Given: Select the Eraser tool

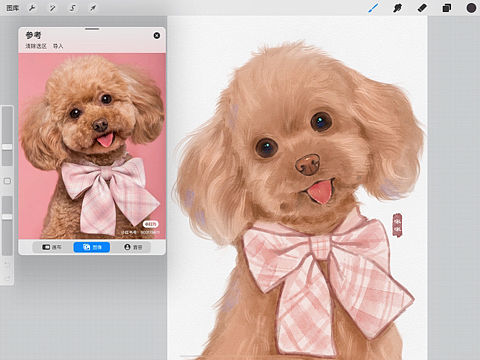Looking at the screenshot, I should coord(422,8).
